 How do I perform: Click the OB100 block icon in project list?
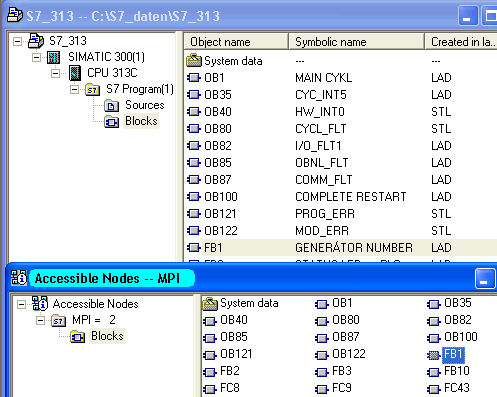click(194, 197)
